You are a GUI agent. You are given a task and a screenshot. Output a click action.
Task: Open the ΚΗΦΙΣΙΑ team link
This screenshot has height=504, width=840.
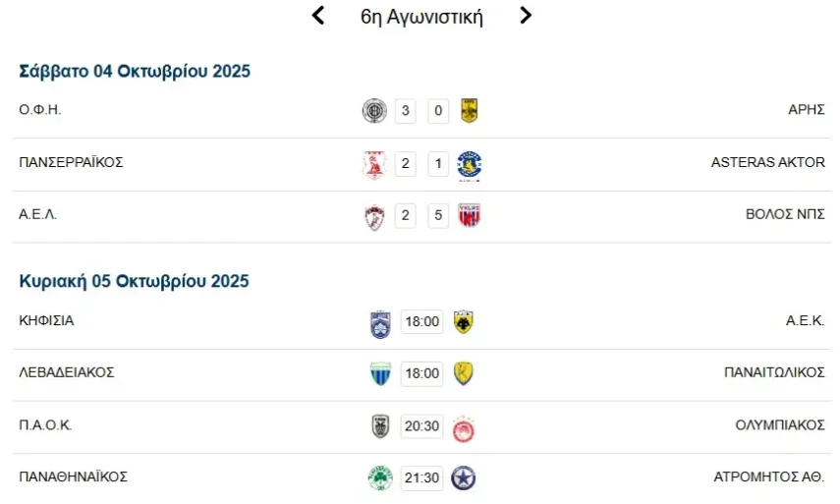pos(46,320)
